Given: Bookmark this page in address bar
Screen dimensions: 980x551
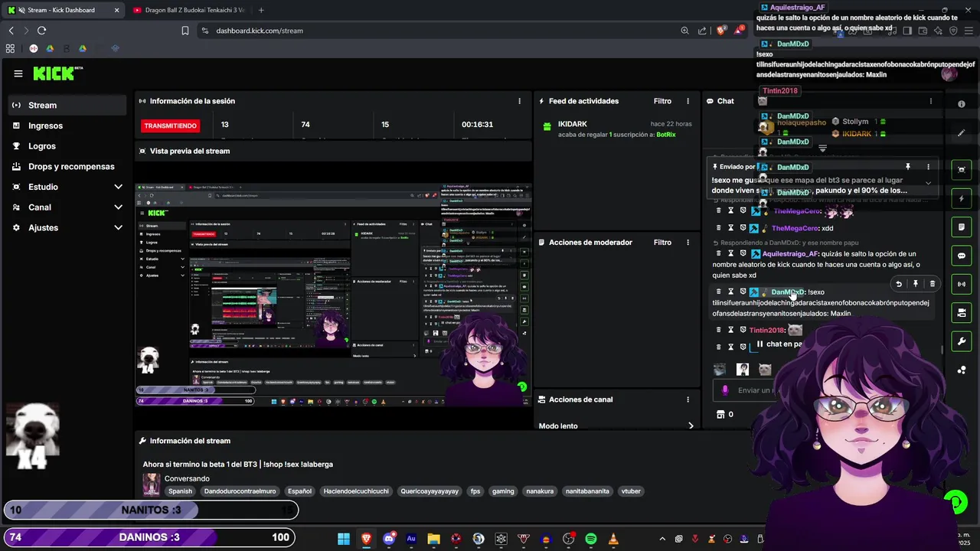Looking at the screenshot, I should 185,31.
